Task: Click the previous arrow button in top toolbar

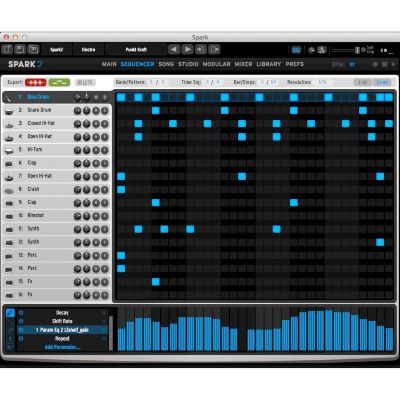Action: [174, 50]
